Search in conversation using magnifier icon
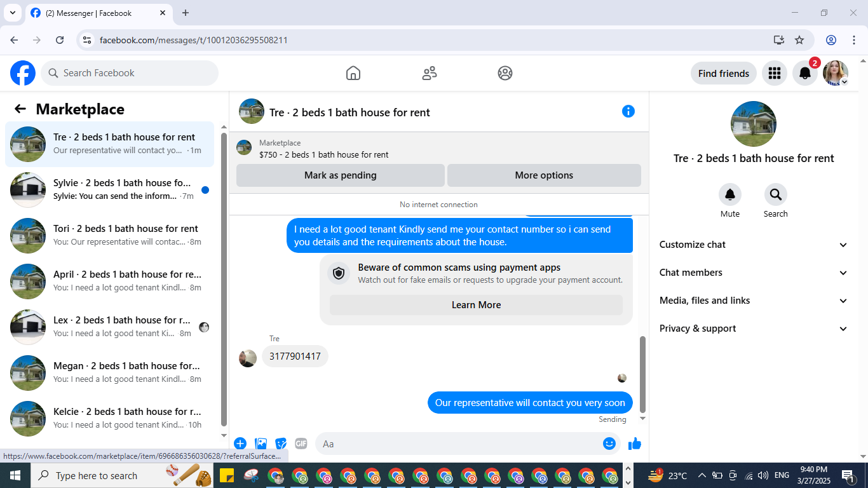The image size is (868, 488). click(776, 194)
